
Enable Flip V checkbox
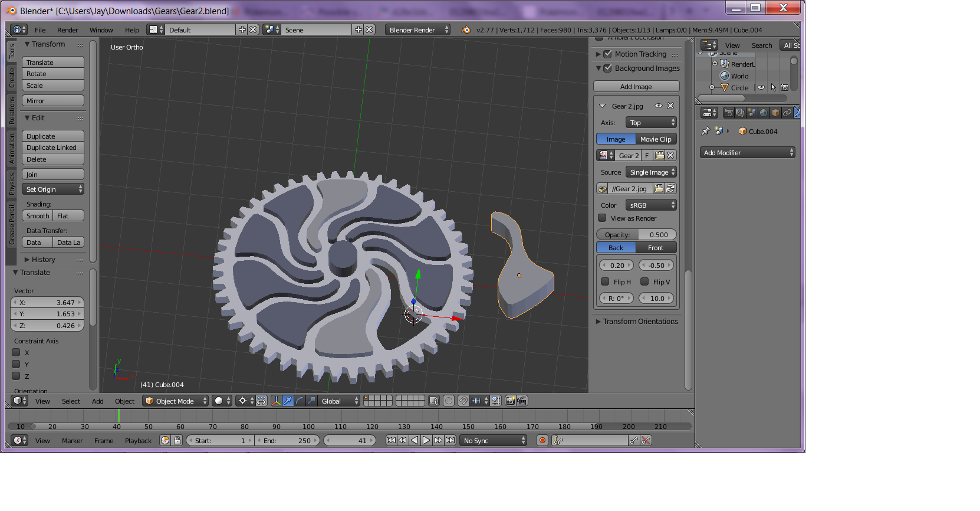click(644, 281)
